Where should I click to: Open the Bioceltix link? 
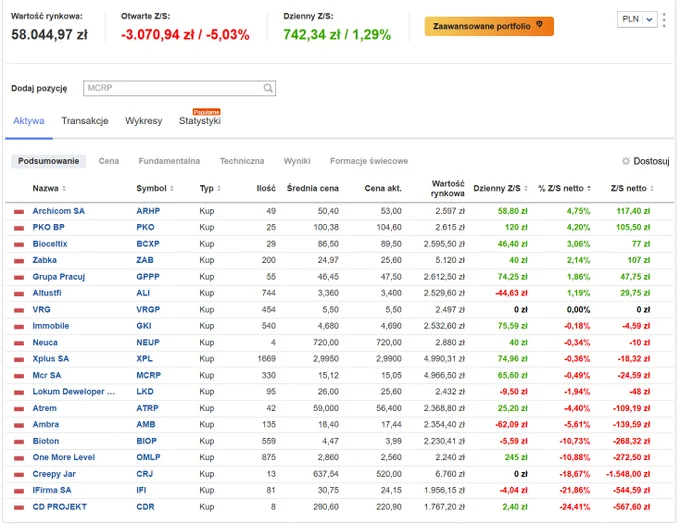click(x=50, y=244)
